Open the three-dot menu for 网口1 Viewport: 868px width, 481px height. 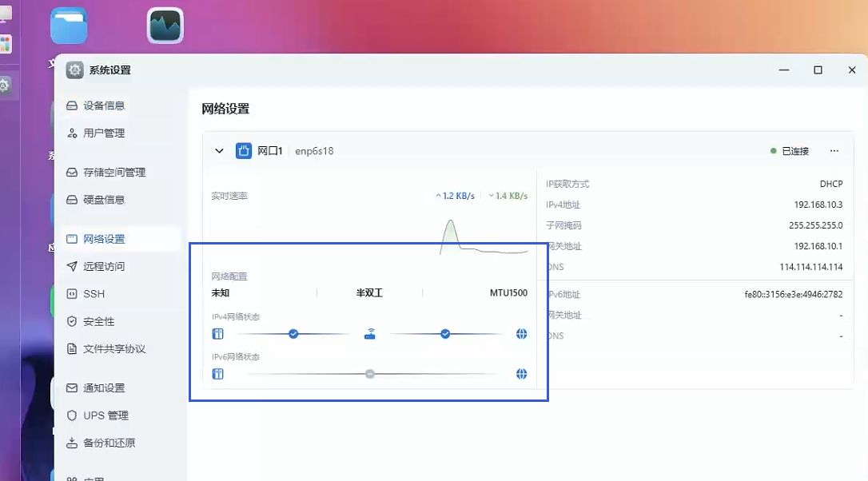[834, 151]
